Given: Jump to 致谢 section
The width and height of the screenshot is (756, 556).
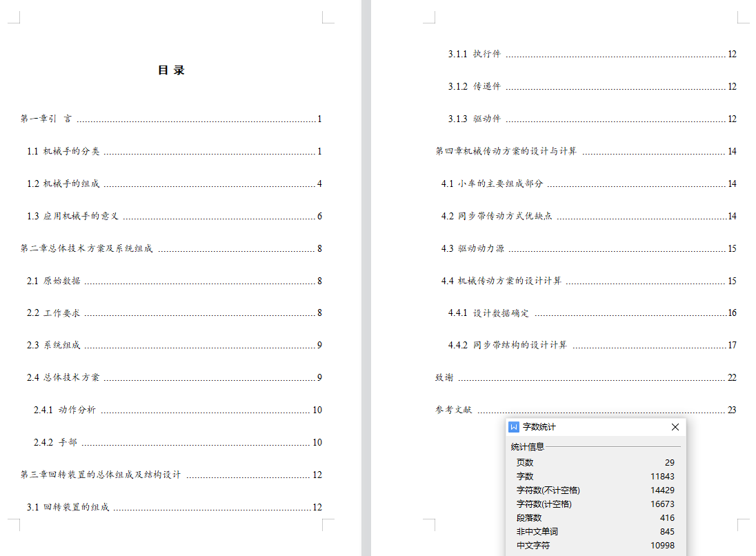Looking at the screenshot, I should coord(444,377).
